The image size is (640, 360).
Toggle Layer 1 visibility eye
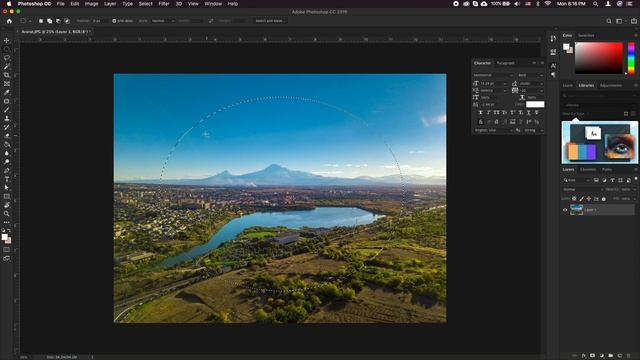click(x=565, y=210)
